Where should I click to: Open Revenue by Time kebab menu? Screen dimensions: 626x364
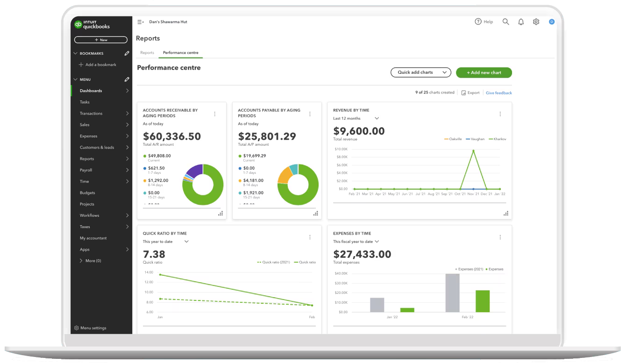tap(500, 114)
